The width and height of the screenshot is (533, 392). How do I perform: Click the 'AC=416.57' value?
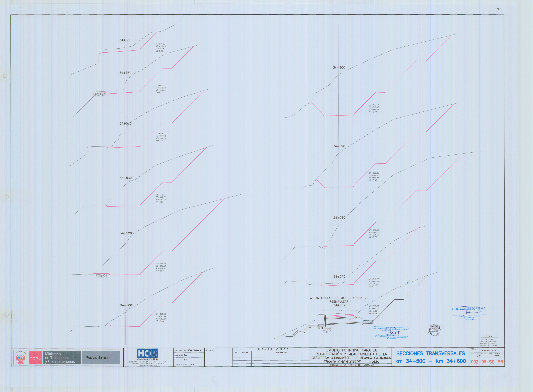point(374,110)
